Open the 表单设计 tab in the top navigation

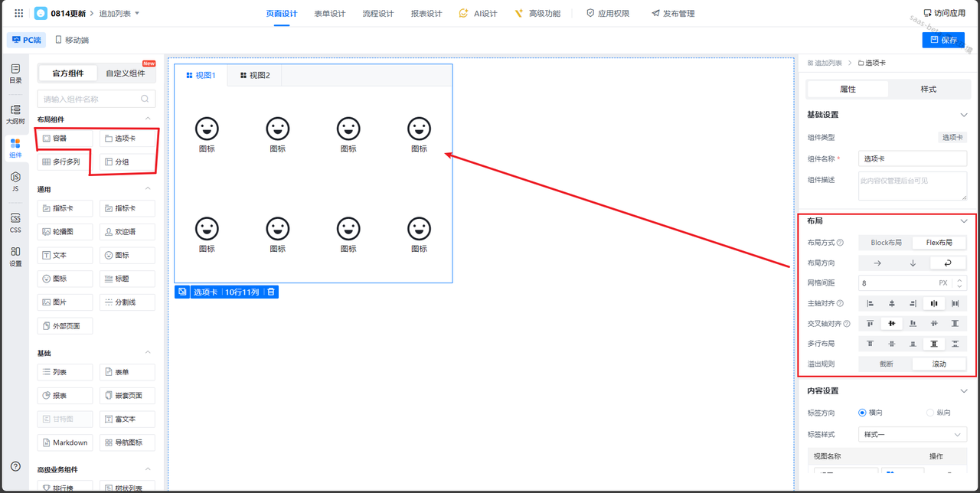coord(329,13)
